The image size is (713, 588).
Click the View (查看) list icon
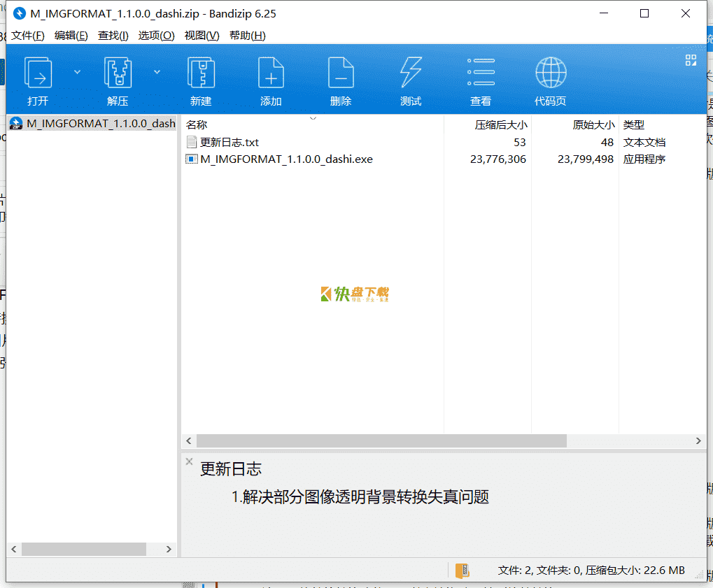[x=481, y=73]
